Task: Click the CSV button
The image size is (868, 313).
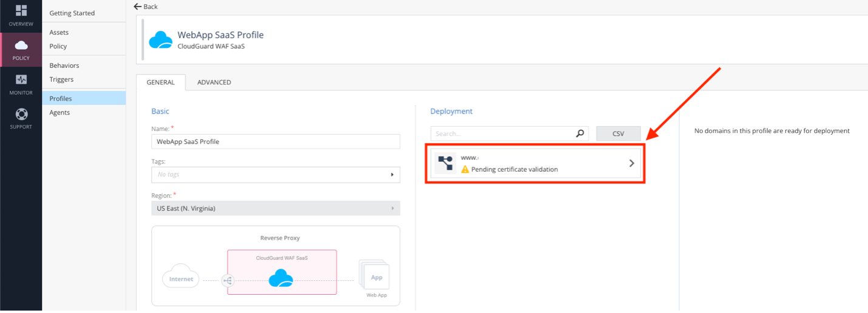Action: point(619,133)
